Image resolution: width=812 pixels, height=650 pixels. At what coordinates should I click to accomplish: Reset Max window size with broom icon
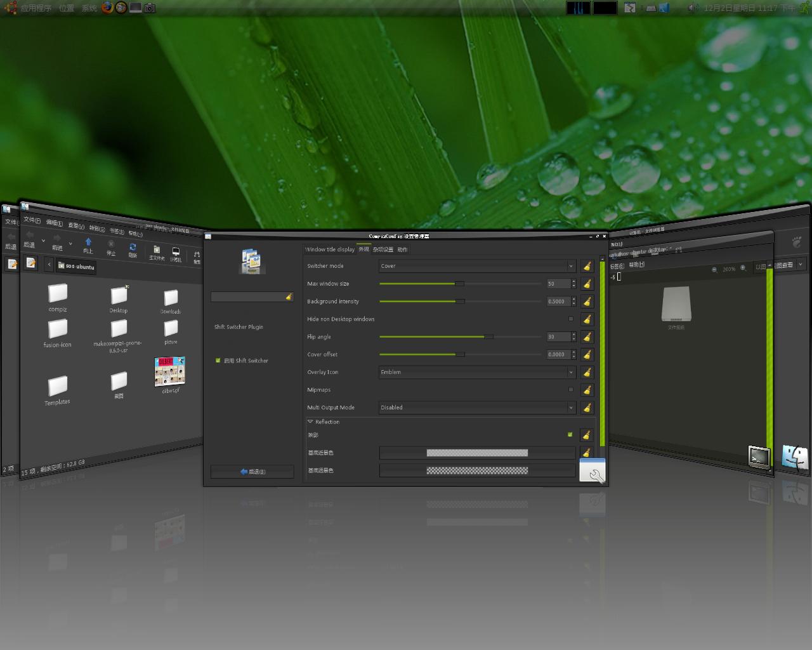[x=587, y=284]
